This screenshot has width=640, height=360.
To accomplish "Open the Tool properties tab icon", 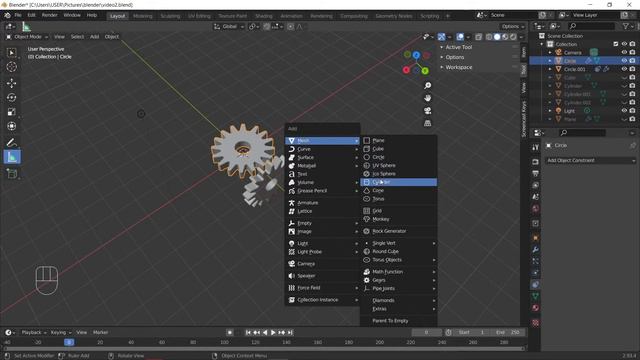I will click(536, 147).
